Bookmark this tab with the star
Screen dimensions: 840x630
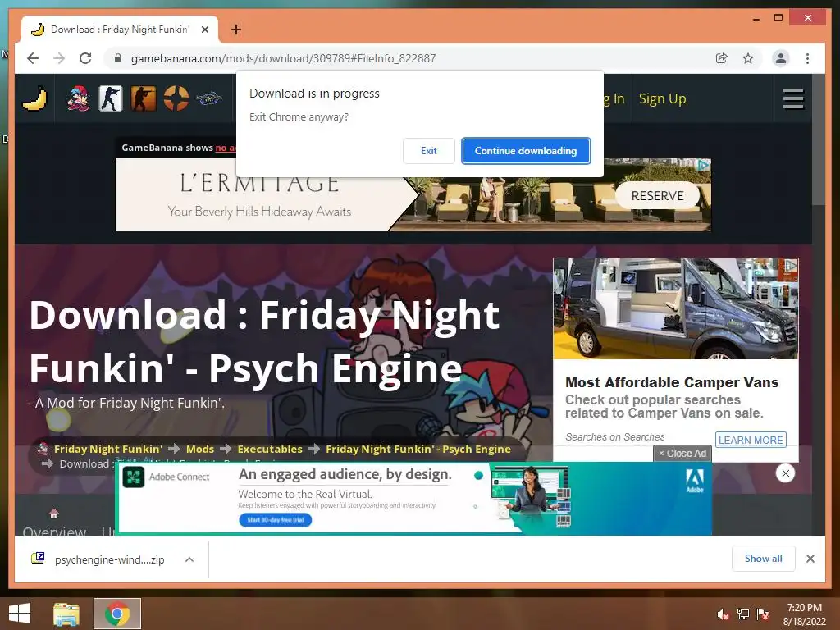click(x=748, y=58)
